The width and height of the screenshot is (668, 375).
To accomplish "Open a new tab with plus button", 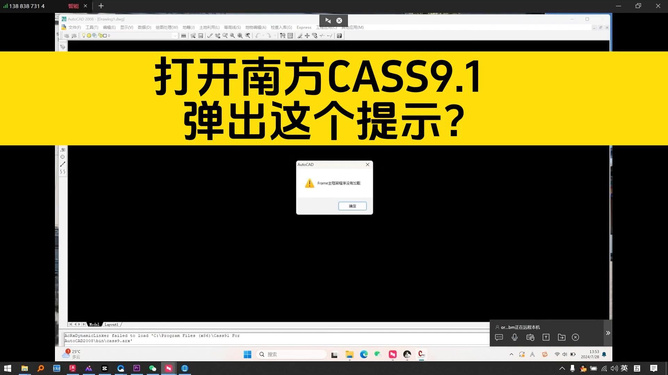I will (101, 6).
